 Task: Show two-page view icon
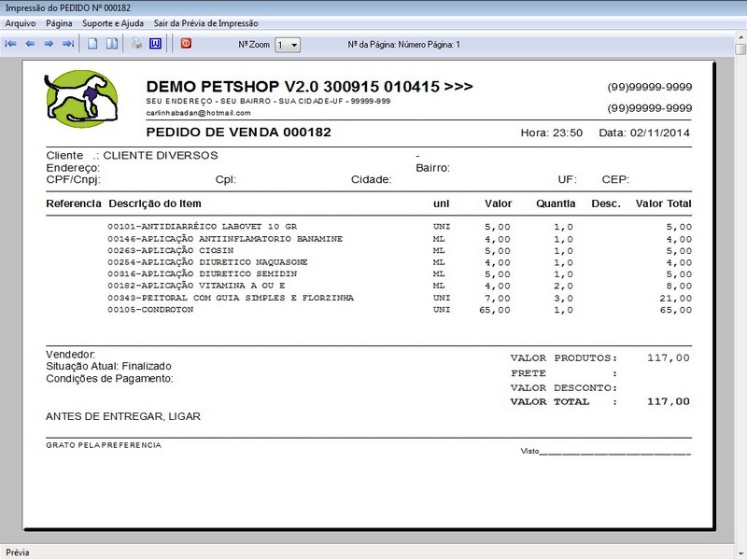[x=112, y=44]
